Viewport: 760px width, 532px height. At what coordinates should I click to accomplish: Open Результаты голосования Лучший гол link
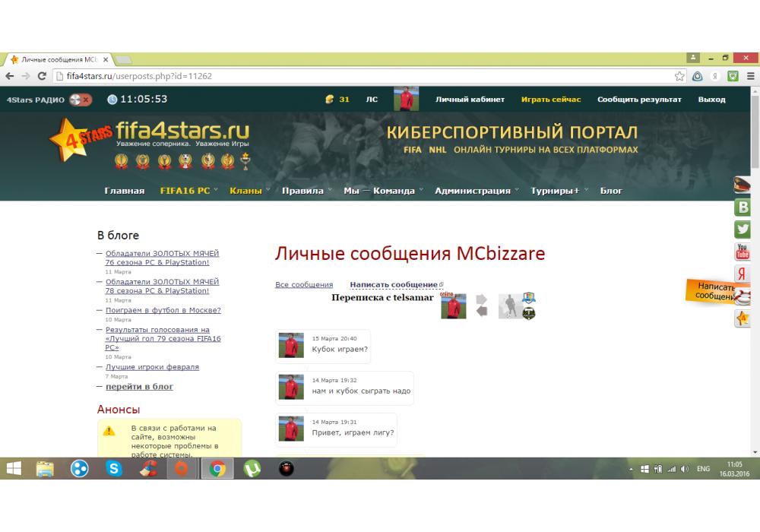163,339
